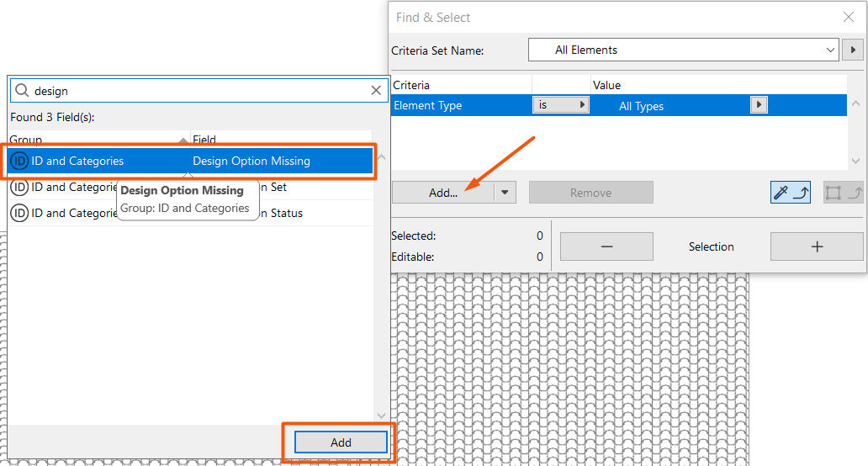Open the arrow menu beside the Add... button
The image size is (868, 466).
[505, 193]
